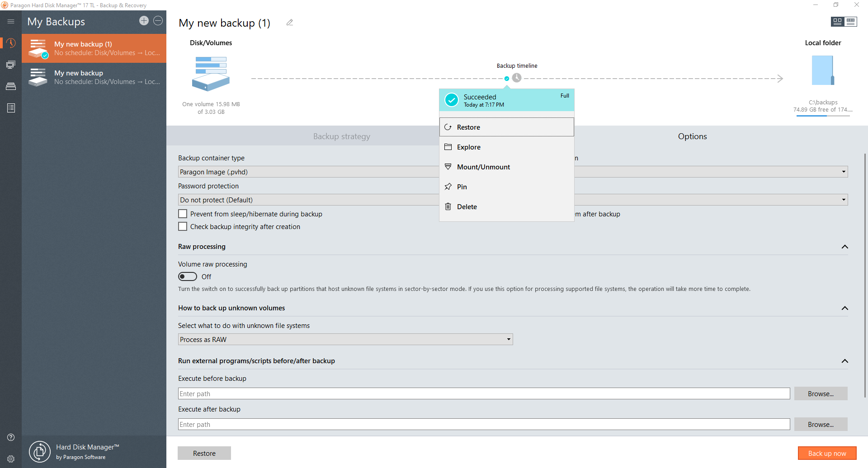This screenshot has height=468, width=868.
Task: Open the hamburger menu in the sidebar
Action: tap(11, 21)
